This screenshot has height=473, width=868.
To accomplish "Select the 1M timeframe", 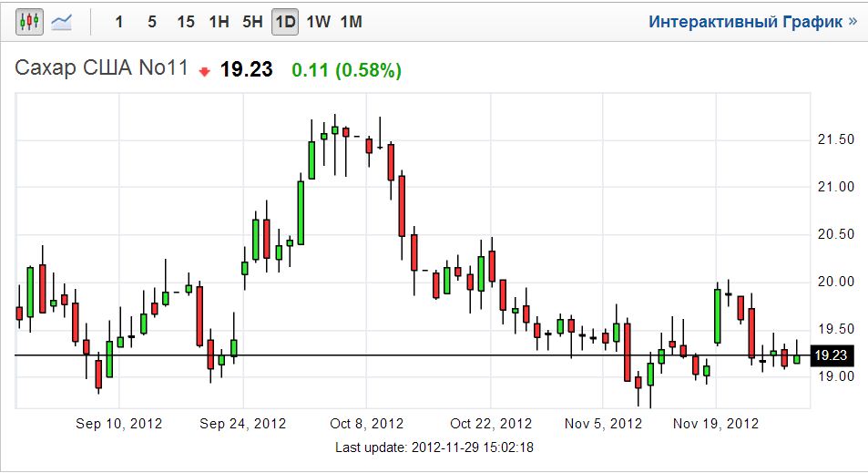I will click(351, 22).
